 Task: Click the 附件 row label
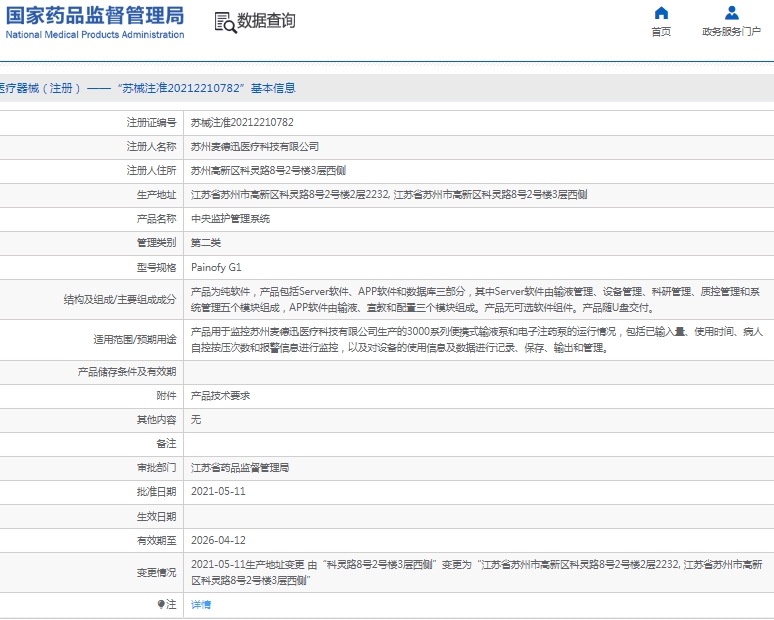(x=166, y=395)
